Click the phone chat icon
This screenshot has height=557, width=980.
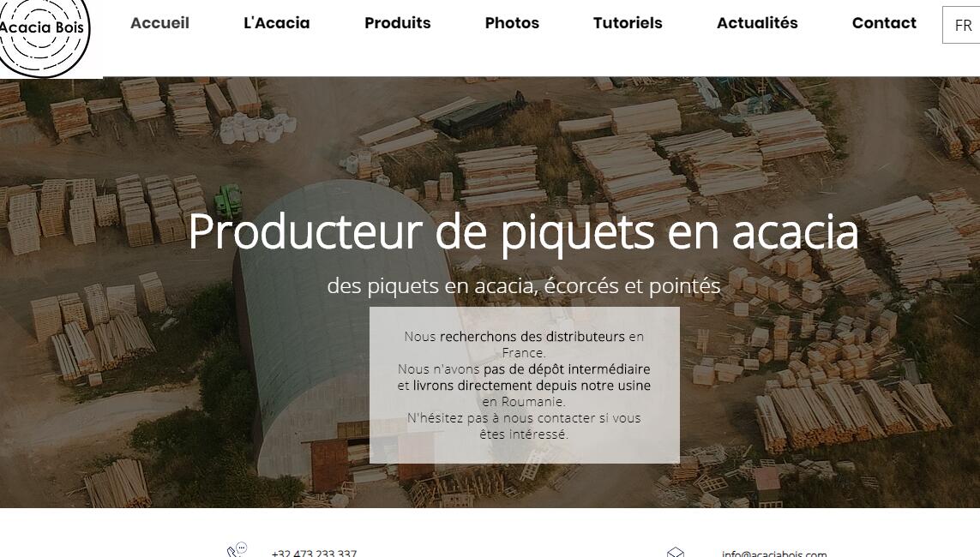[237, 549]
